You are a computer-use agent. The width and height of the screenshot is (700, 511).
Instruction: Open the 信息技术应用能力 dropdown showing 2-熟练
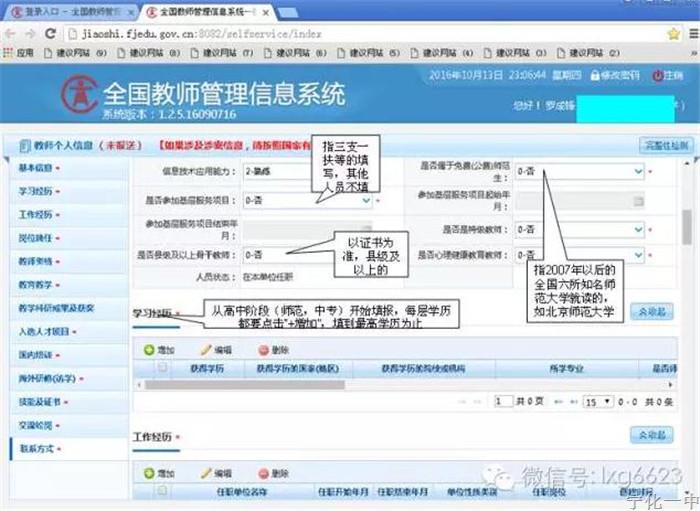(277, 171)
